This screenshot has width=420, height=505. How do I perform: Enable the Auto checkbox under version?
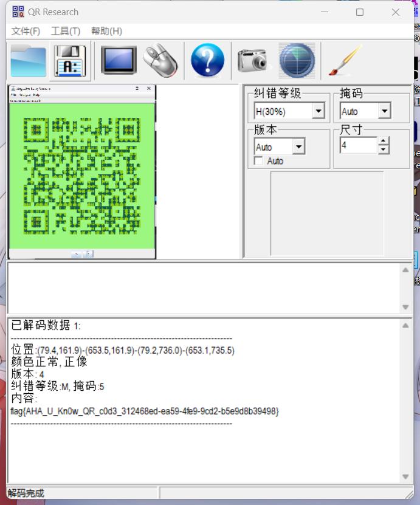point(259,161)
